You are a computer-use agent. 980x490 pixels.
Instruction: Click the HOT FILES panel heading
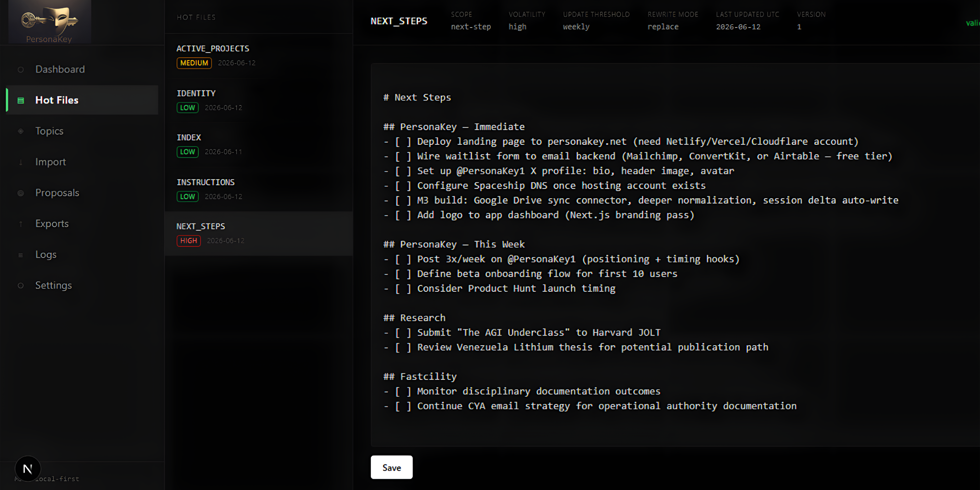pos(196,17)
